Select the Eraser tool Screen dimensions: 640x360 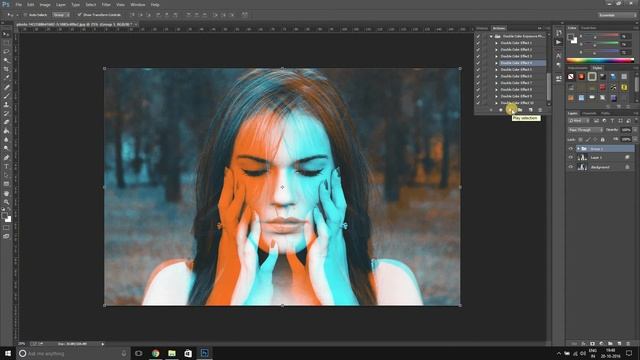pos(6,122)
